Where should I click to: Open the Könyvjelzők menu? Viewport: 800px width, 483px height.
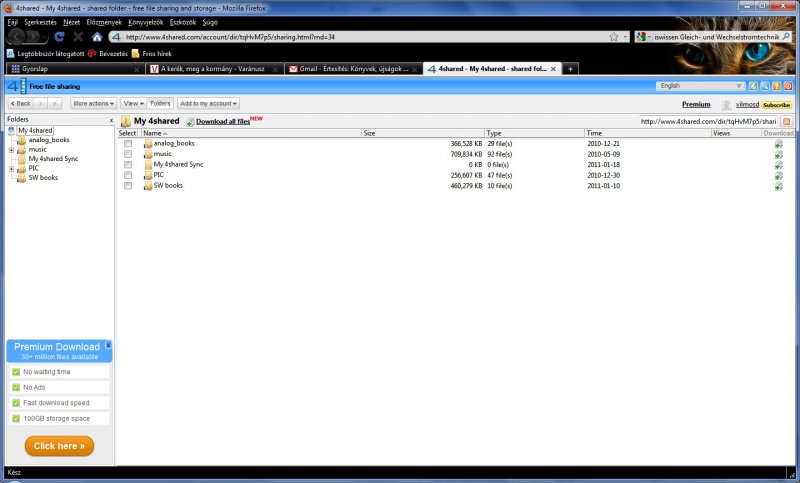pos(145,22)
